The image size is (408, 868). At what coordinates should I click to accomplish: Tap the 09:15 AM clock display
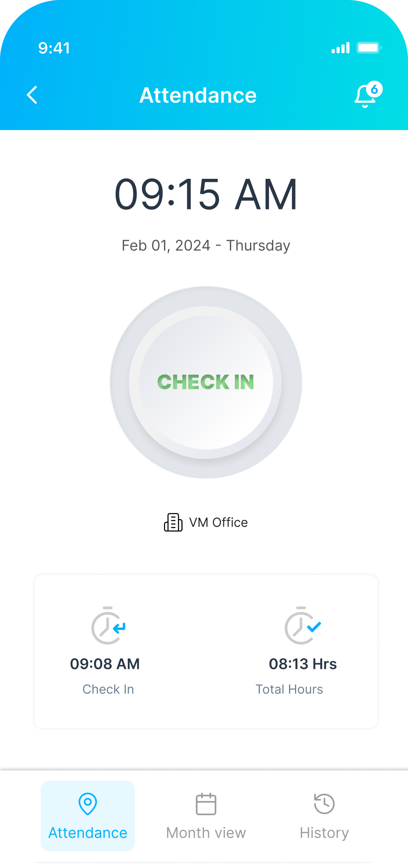[x=206, y=194]
